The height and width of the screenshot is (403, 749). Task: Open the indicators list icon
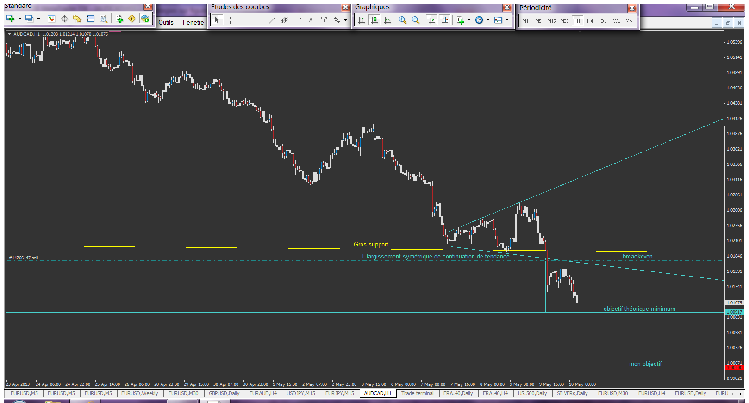(460, 20)
